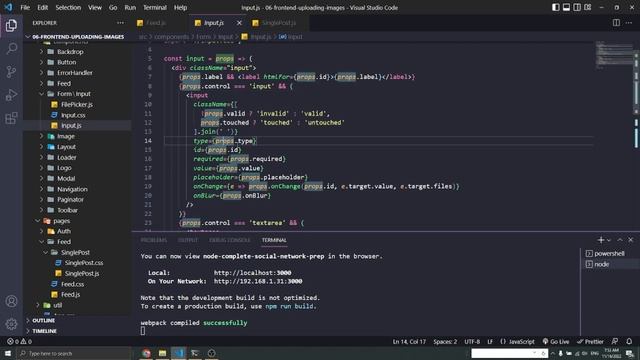
Task: Open Run and Debug view
Action: pyautogui.click(x=11, y=95)
